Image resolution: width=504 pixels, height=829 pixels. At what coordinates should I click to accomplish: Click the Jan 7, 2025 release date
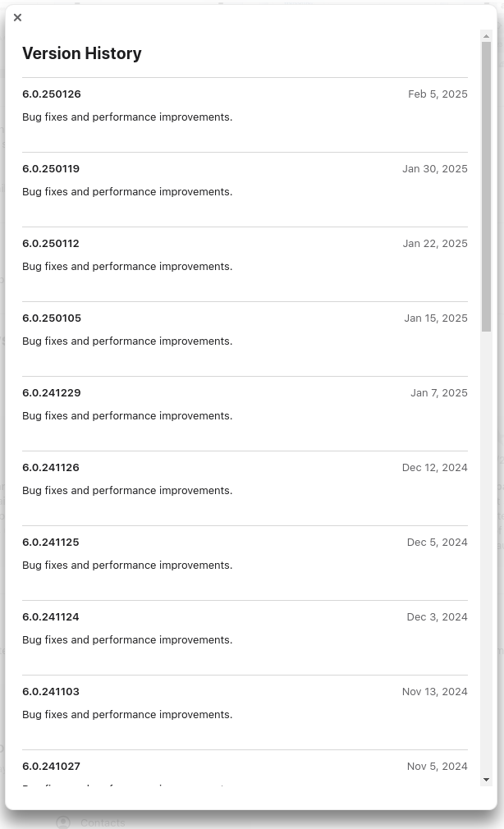coord(439,393)
